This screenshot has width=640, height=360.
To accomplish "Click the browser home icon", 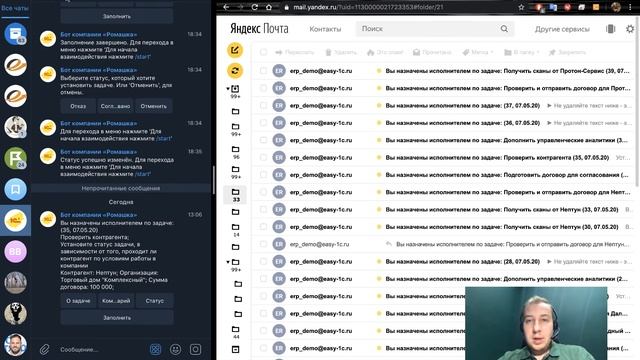I will [269, 7].
